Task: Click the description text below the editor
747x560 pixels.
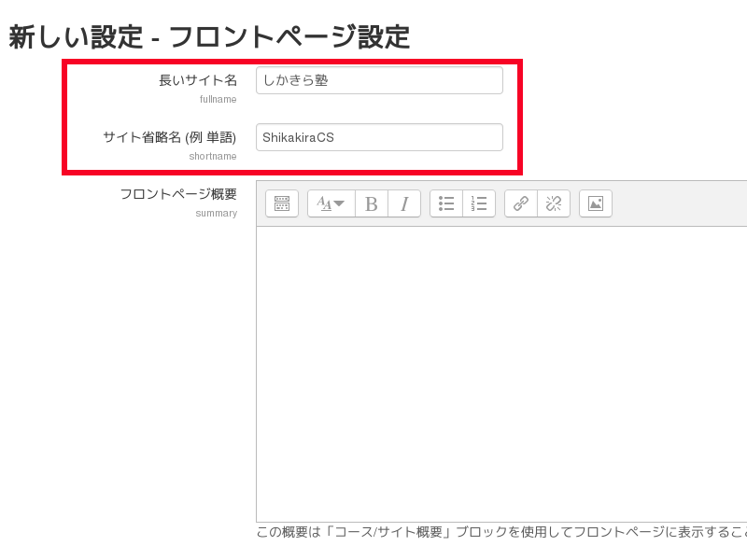Action: pos(501,532)
